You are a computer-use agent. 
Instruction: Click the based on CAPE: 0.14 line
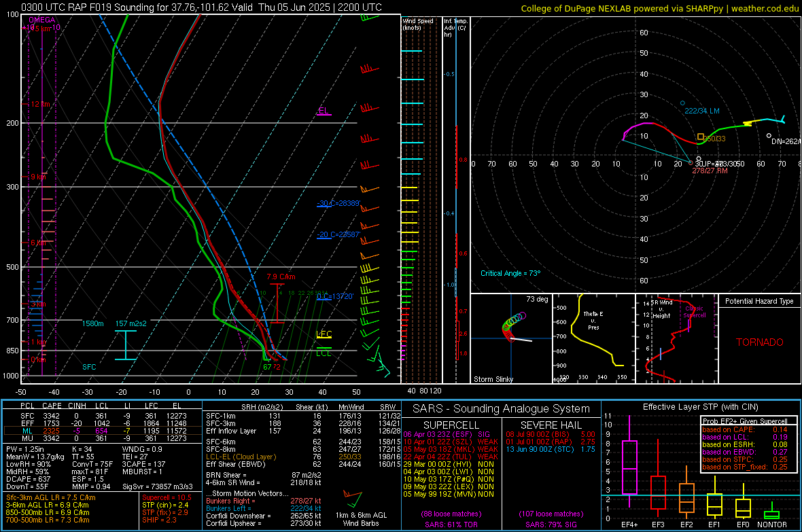(x=745, y=429)
